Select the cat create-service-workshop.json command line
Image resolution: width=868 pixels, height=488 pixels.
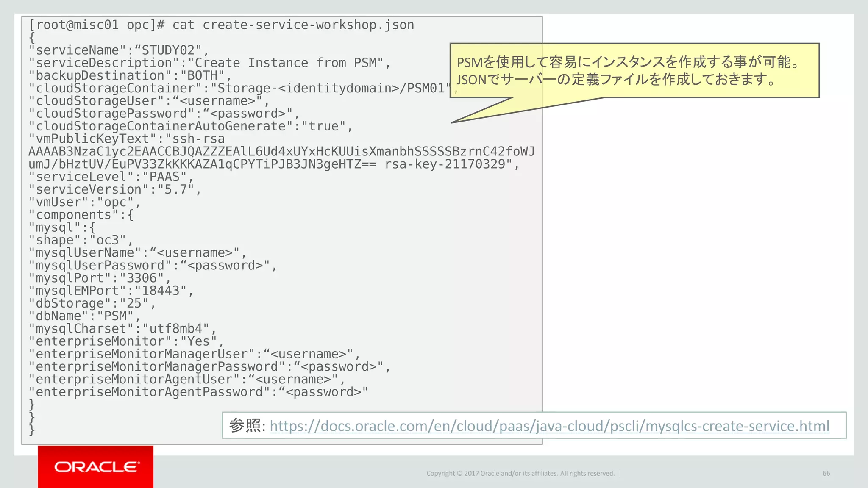click(x=221, y=25)
